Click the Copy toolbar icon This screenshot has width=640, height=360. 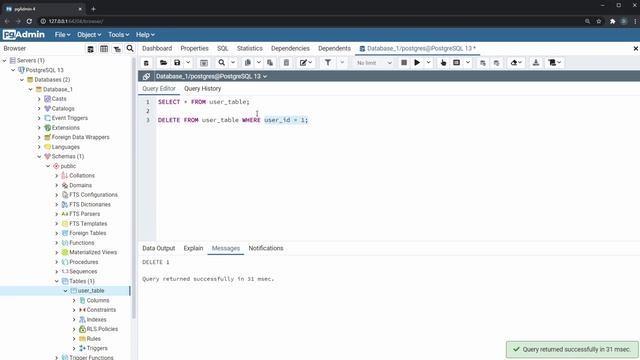[247, 63]
